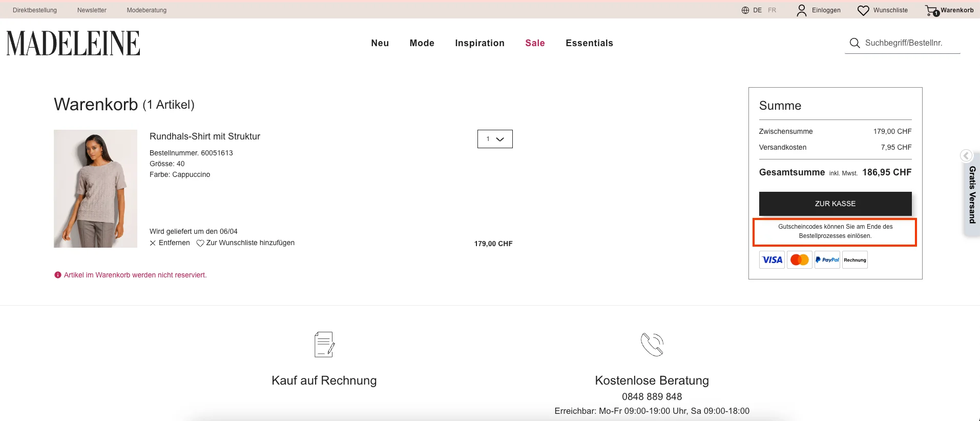Click the PayPal payment icon
This screenshot has width=980, height=421.
click(x=827, y=260)
